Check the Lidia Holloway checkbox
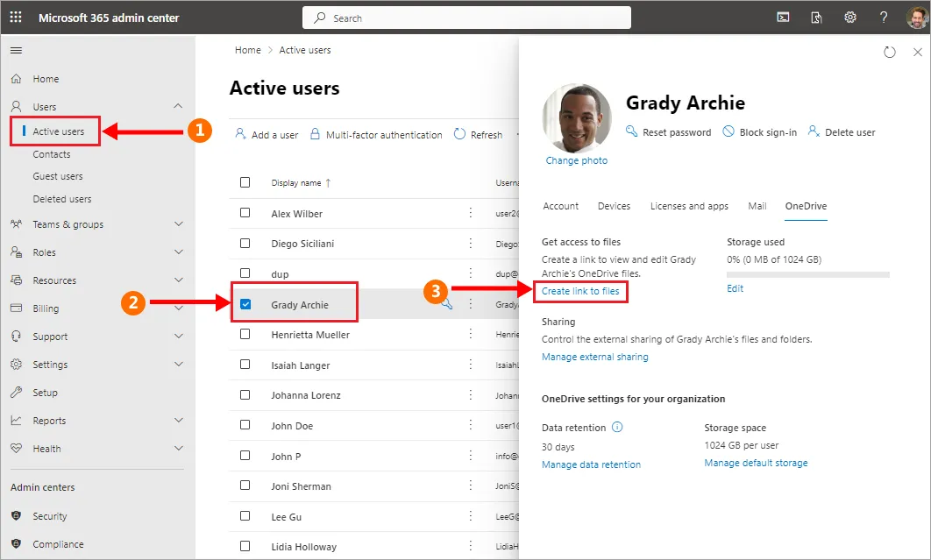Viewport: 931px width, 560px height. click(245, 546)
